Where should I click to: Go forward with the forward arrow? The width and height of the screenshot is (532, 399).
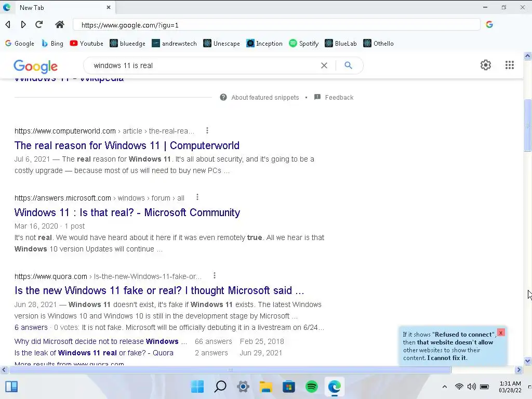(23, 24)
